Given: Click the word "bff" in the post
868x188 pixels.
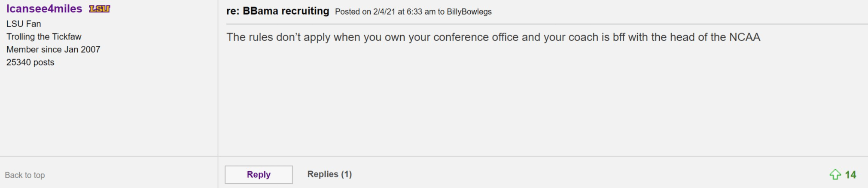Looking at the screenshot, I should point(619,37).
